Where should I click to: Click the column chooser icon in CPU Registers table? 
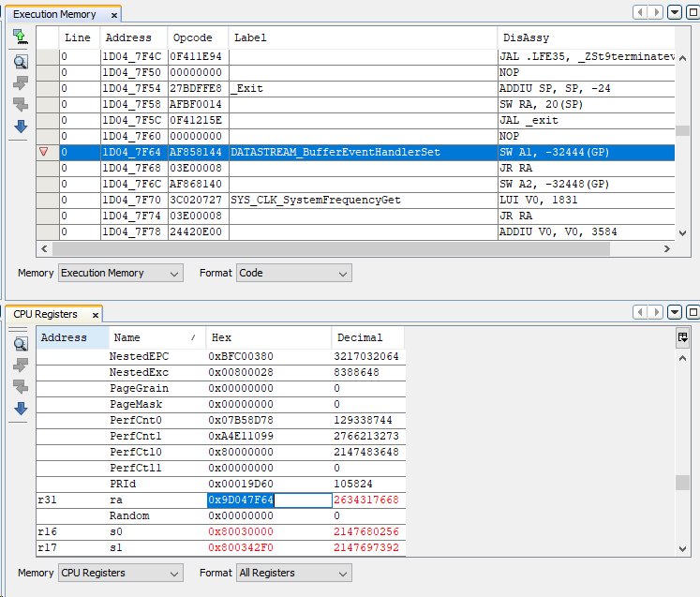pos(683,337)
